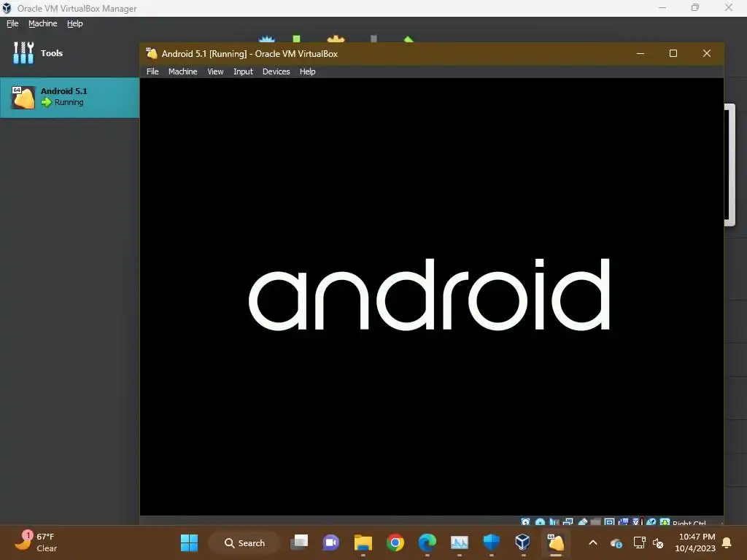This screenshot has height=560, width=747.
Task: Open Windows Security shield on taskbar
Action: (x=491, y=542)
